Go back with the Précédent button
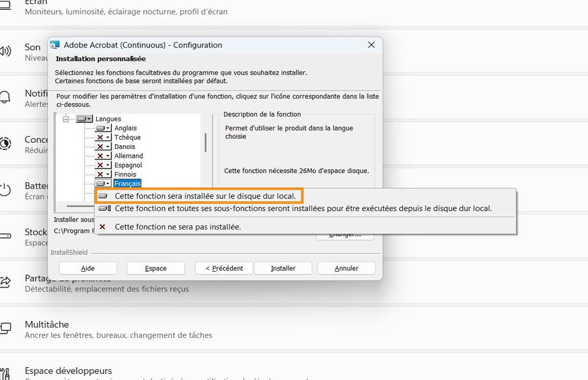Image resolution: width=588 pixels, height=380 pixels. point(224,268)
